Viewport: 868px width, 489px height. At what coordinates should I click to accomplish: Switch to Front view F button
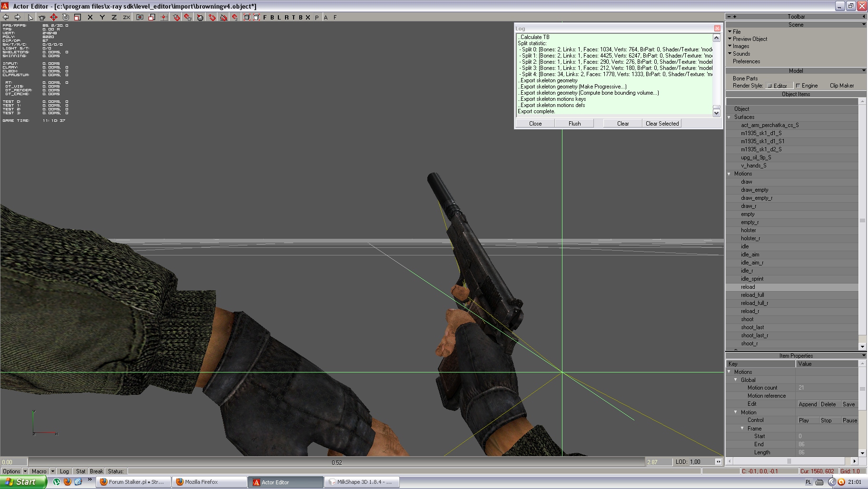(x=265, y=17)
